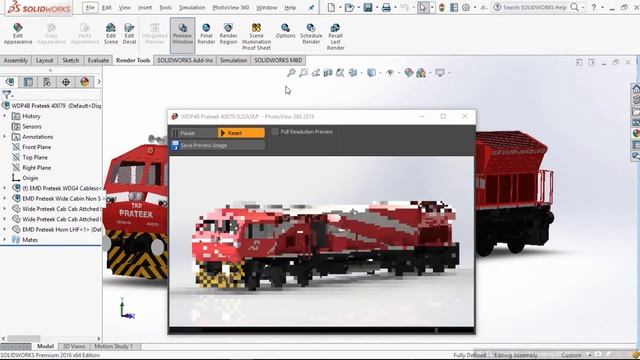The width and height of the screenshot is (640, 360).
Task: Expand the manager tabs chevron arrow
Action: pos(98,82)
